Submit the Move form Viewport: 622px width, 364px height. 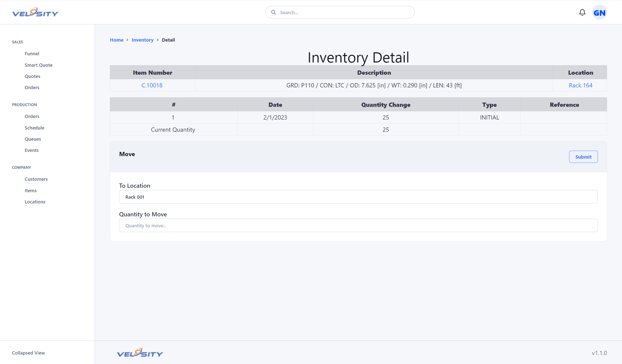(583, 157)
